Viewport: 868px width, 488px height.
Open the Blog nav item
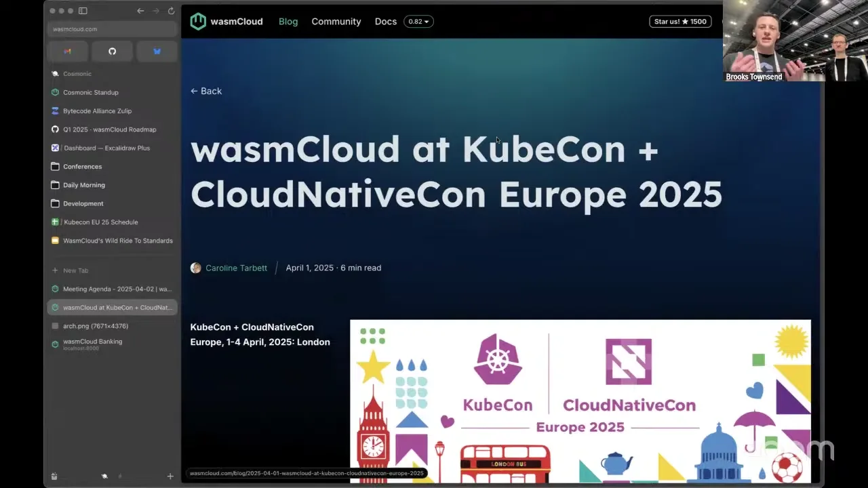288,22
